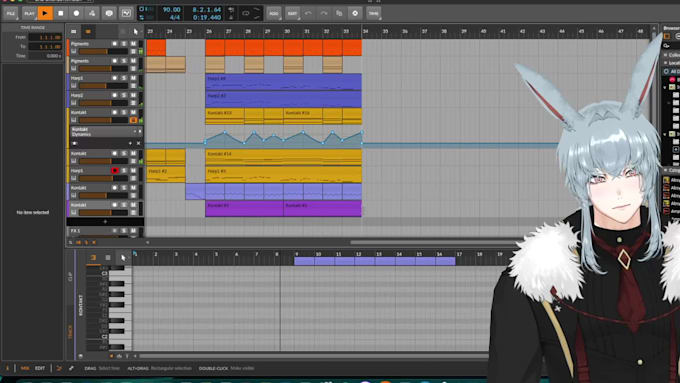Image resolution: width=680 pixels, height=383 pixels.
Task: Mute the Harp2 track
Action: [133, 95]
